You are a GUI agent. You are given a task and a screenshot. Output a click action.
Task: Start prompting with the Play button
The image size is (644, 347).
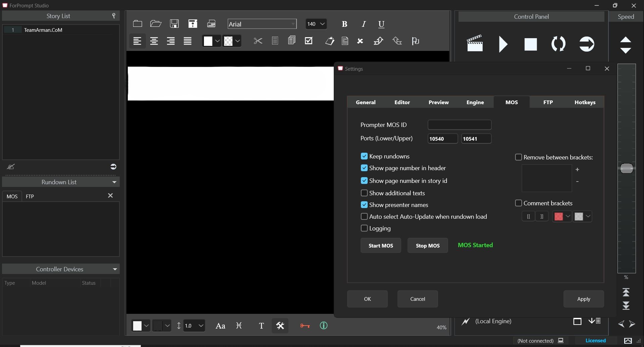tap(503, 44)
